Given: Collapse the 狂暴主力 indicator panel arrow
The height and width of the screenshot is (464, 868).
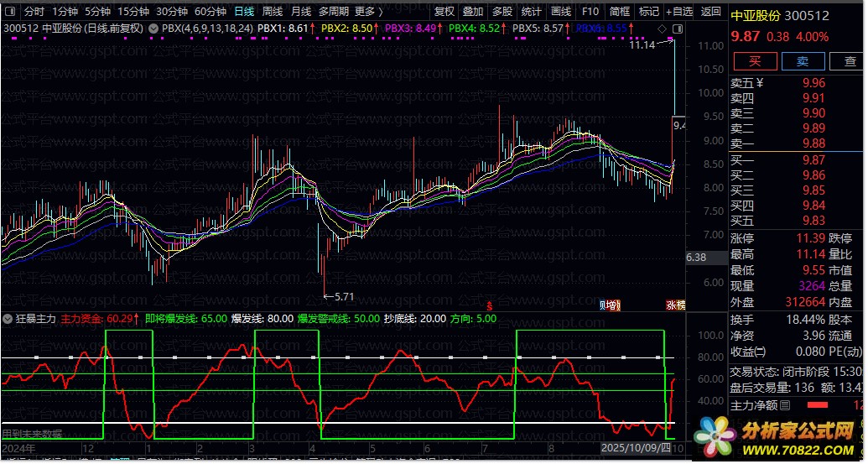Looking at the screenshot, I should 8,319.
